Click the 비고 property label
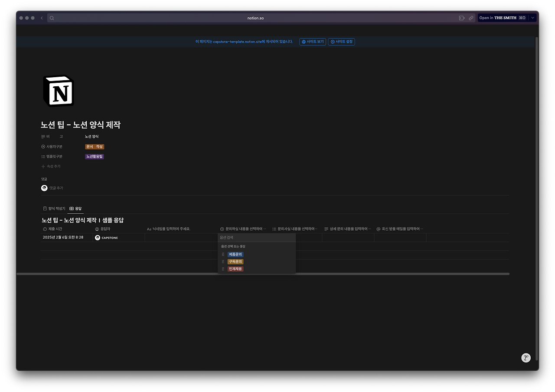The image size is (555, 392). (55, 137)
